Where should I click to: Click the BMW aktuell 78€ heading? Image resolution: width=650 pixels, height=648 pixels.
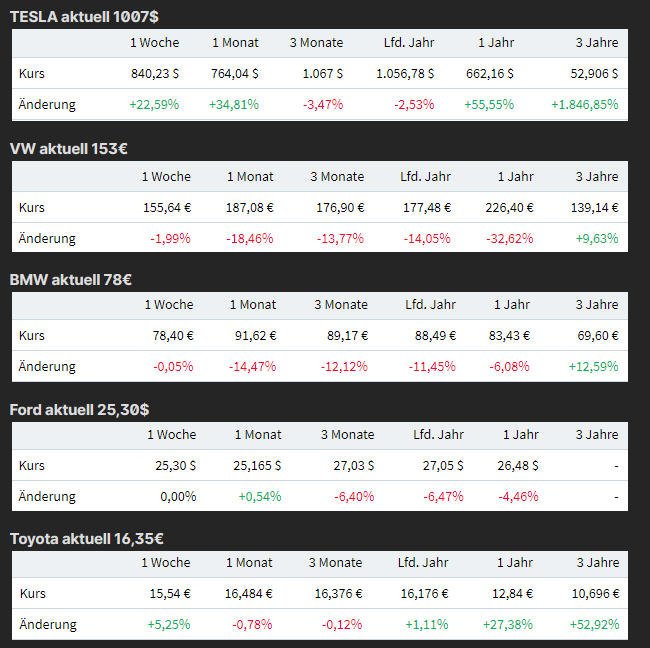(x=71, y=279)
